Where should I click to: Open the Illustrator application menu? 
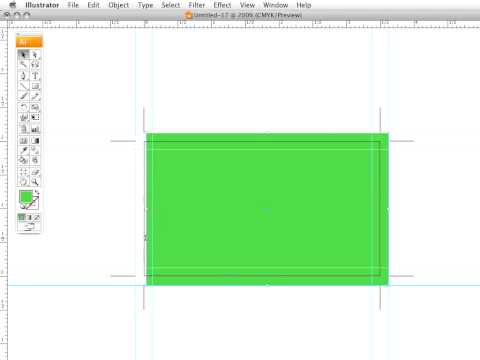[42, 5]
